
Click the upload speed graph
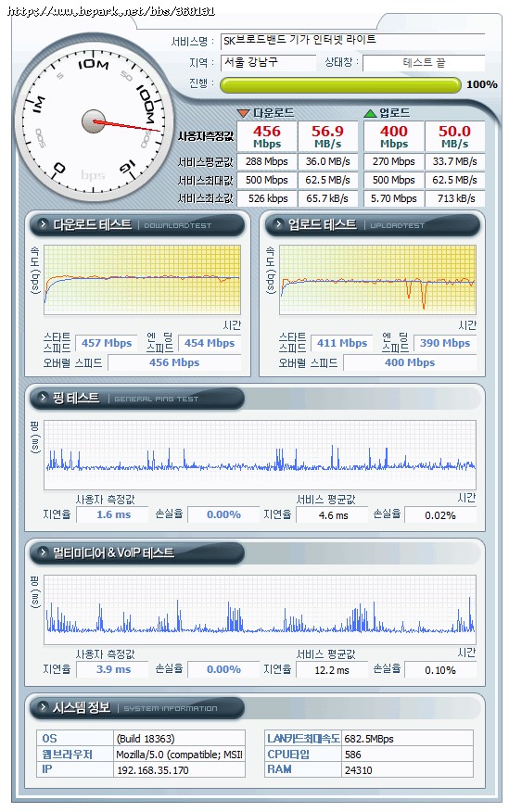tap(377, 280)
